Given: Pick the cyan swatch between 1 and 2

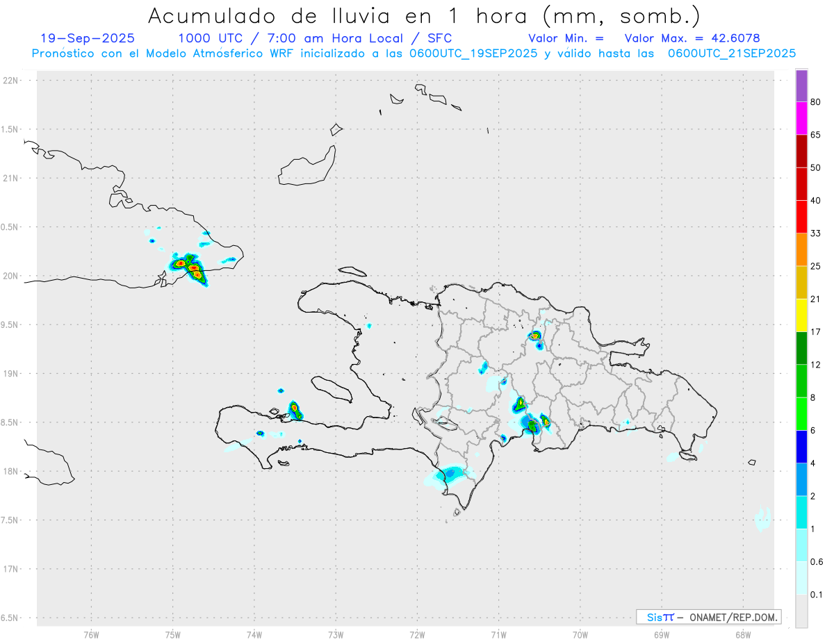Looking at the screenshot, I should click(801, 512).
